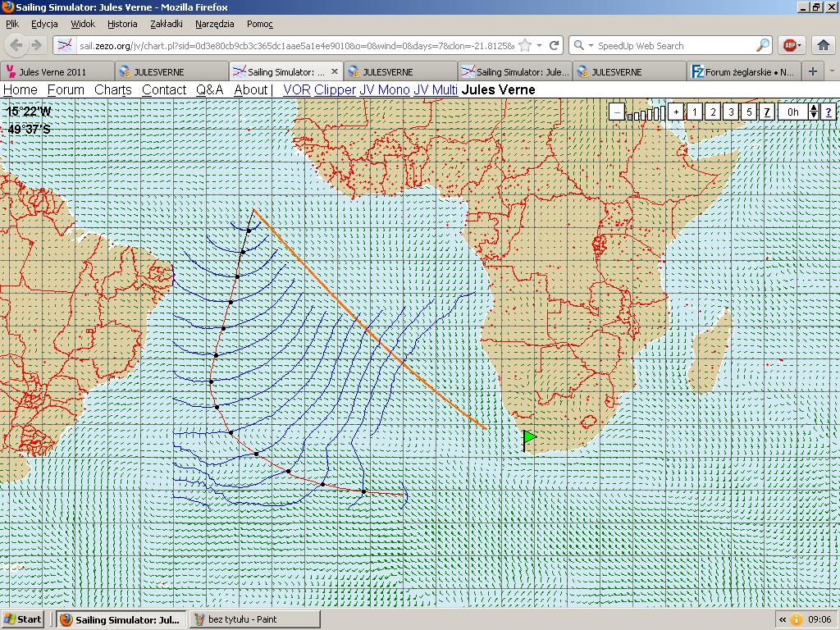Open the Q&A page link

click(x=209, y=90)
